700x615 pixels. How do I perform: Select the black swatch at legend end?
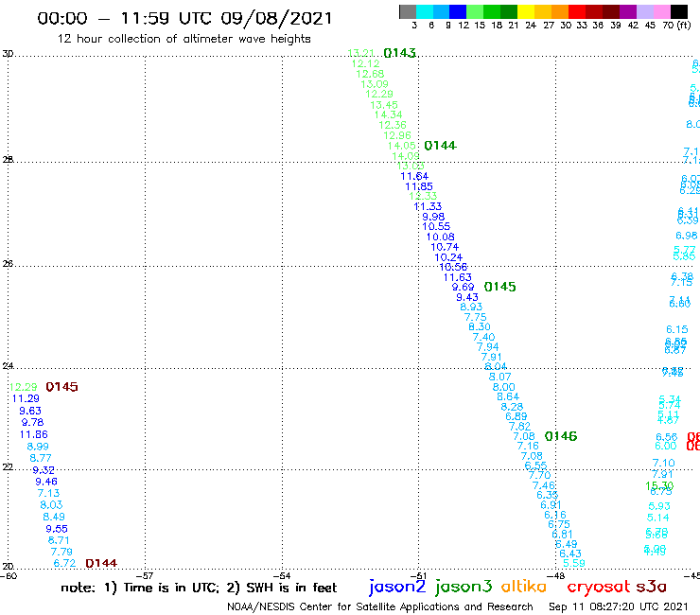click(x=679, y=11)
